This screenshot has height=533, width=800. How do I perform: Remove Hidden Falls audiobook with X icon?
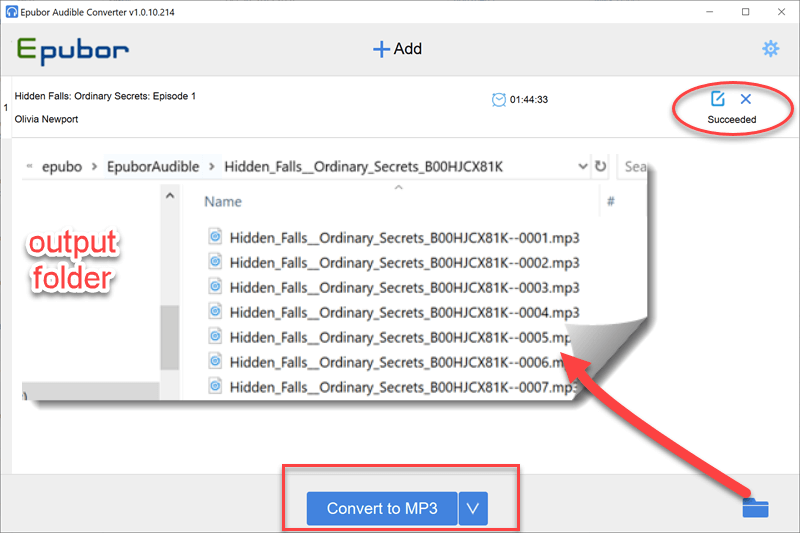coord(745,99)
